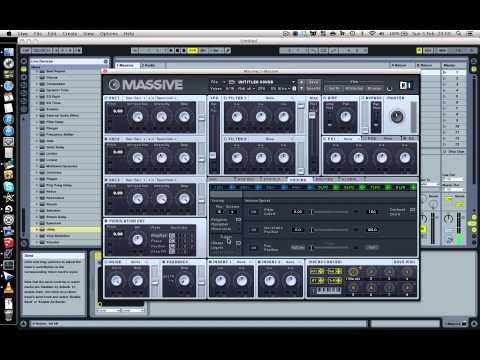
Task: Click the Save button in Massive header
Action: pyautogui.click(x=313, y=82)
